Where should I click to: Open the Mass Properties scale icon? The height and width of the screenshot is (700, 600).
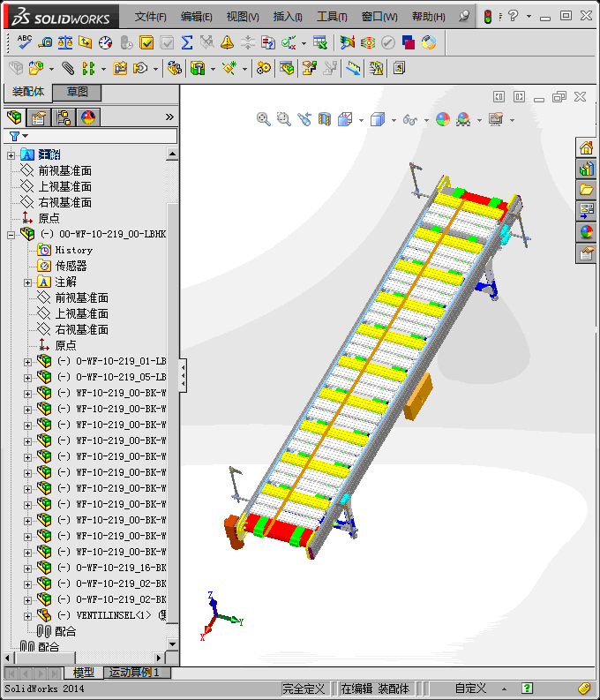65,42
